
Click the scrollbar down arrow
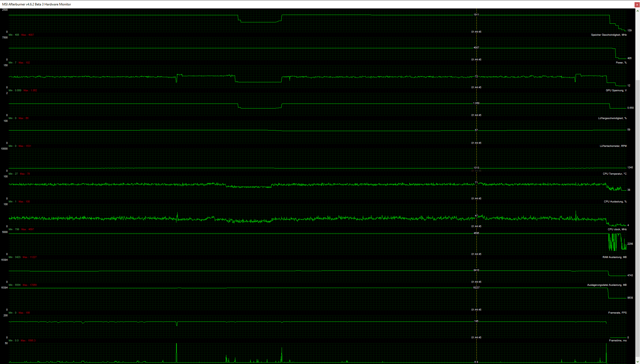[638, 362]
